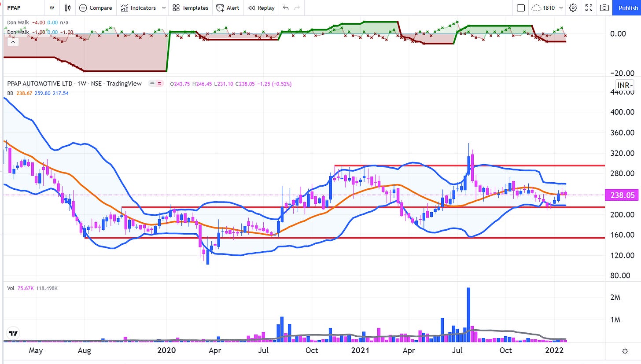This screenshot has height=364, width=641.
Task: Click the 2020 label on time axis
Action: [x=166, y=351]
